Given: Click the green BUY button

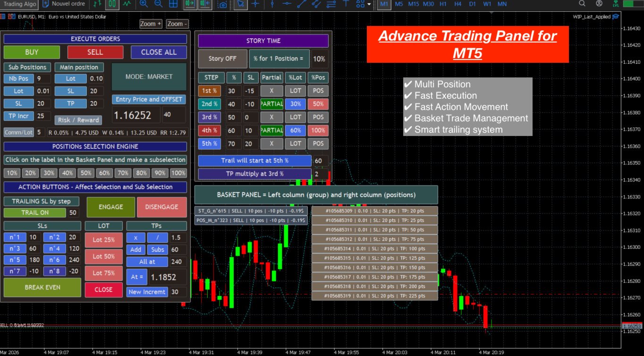Looking at the screenshot, I should pos(32,52).
